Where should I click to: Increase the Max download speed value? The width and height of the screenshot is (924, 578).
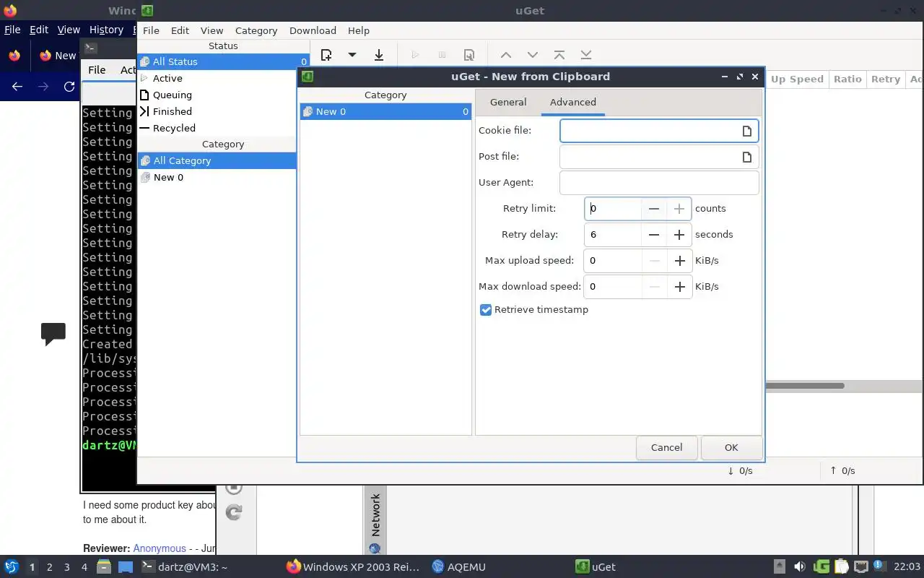pyautogui.click(x=679, y=287)
